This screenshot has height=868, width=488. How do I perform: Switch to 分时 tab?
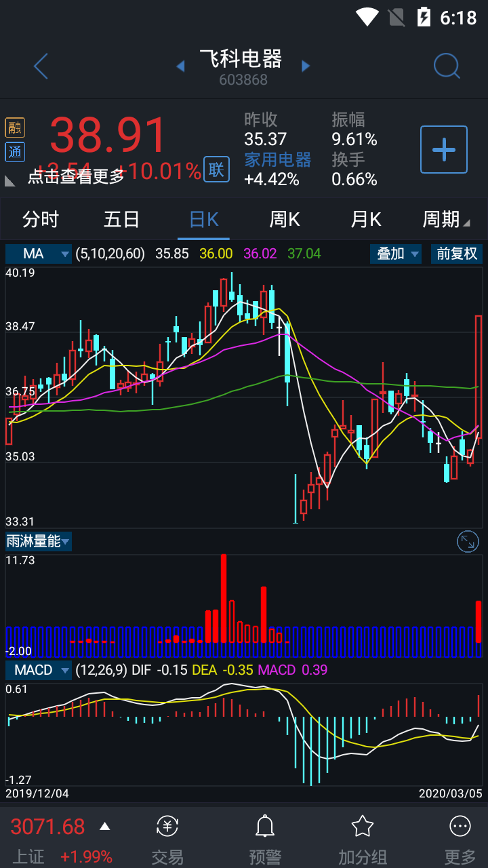[x=41, y=220]
